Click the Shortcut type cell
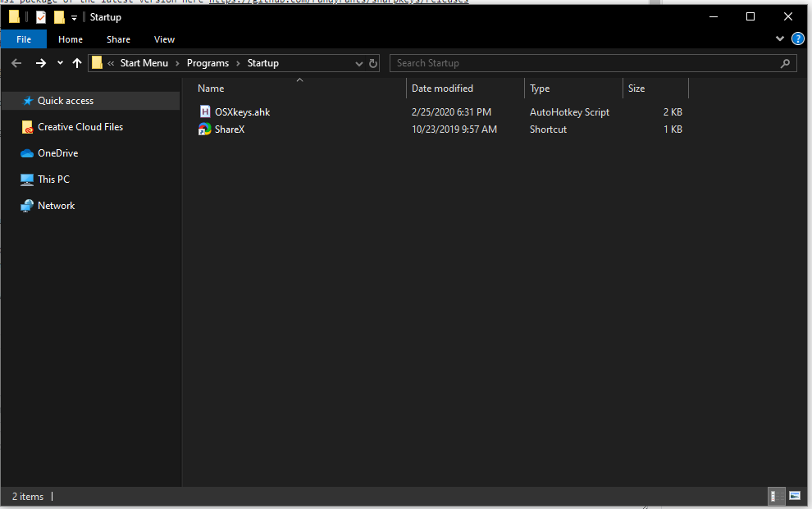Screen dimensions: 812x509 point(548,130)
